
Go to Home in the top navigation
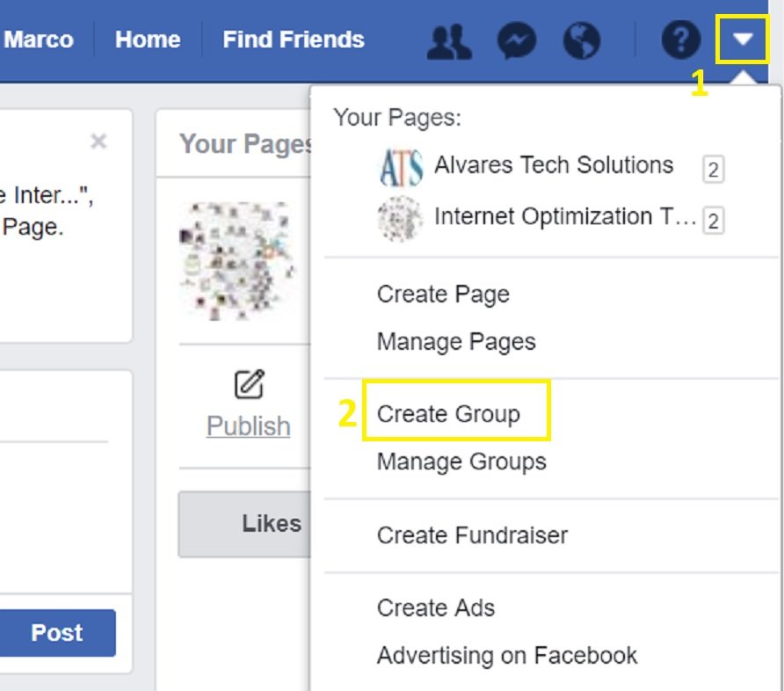point(147,39)
